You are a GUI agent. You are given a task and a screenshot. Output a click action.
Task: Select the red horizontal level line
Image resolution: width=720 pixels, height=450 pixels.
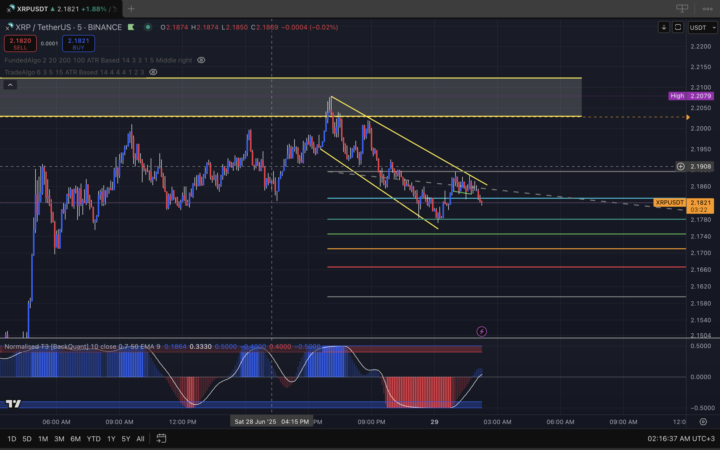pos(506,266)
